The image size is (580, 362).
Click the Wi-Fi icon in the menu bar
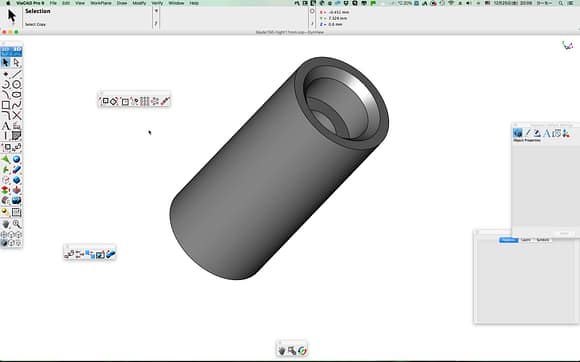451,3
